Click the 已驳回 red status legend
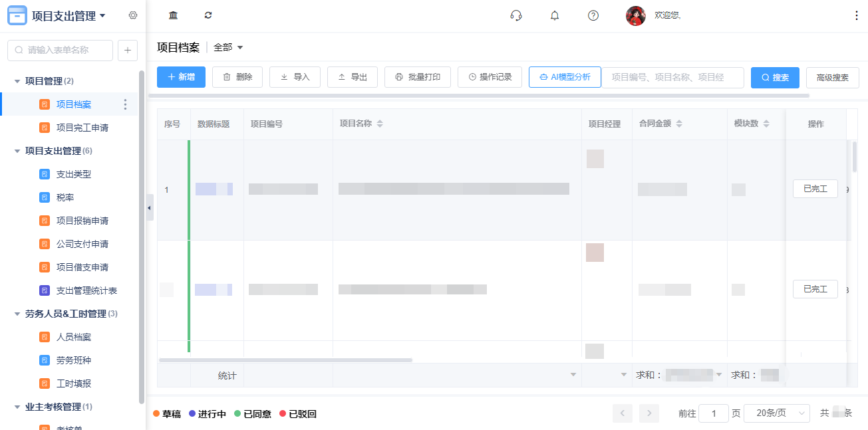The image size is (868, 430). point(298,414)
